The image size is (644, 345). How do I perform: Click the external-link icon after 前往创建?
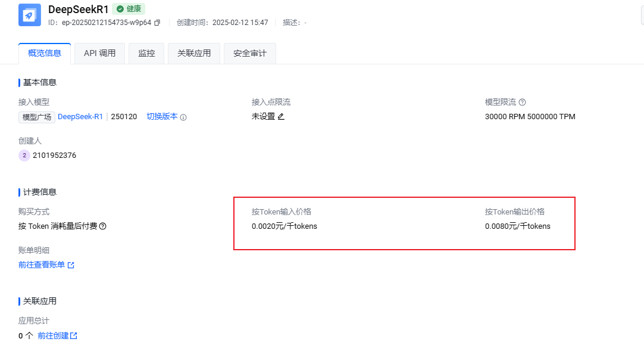(x=75, y=335)
